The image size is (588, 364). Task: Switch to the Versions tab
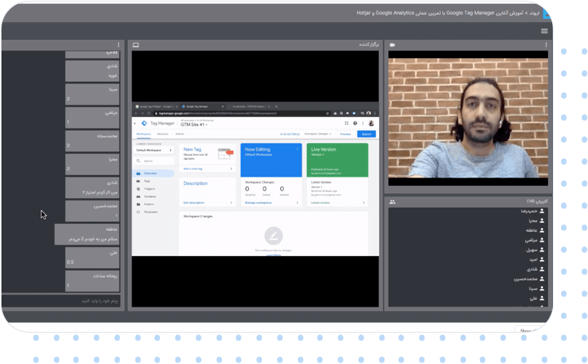(162, 134)
